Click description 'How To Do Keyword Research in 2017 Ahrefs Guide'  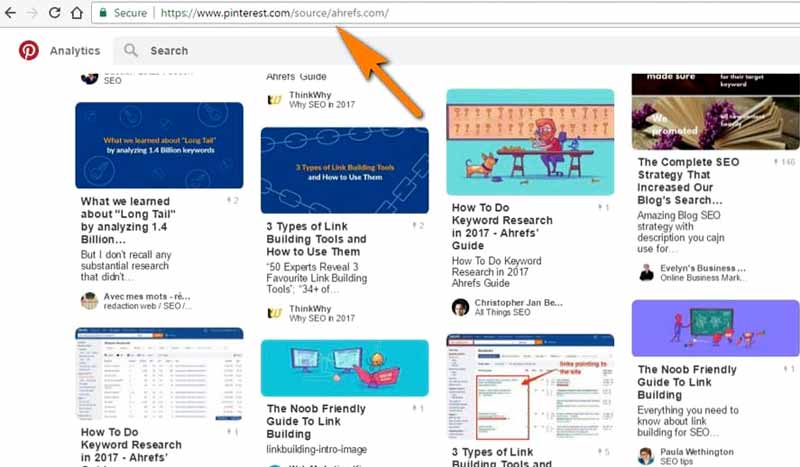496,272
